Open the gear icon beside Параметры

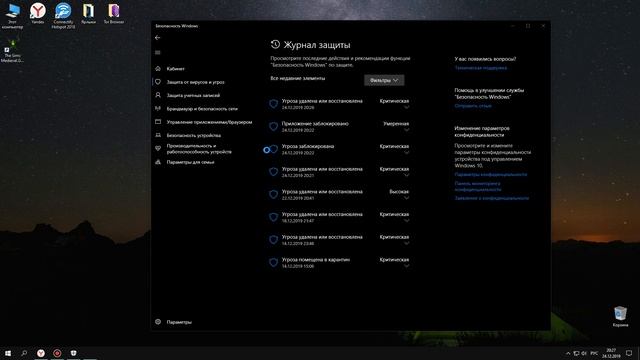[158, 322]
